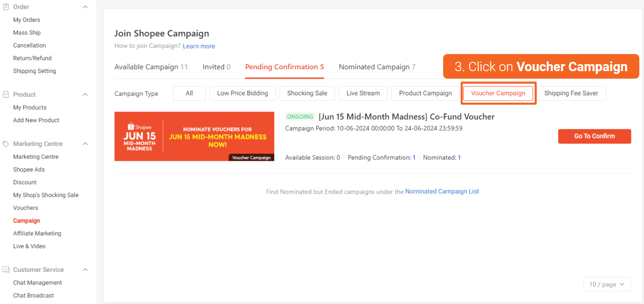Select Campaign in sidebar

click(27, 221)
